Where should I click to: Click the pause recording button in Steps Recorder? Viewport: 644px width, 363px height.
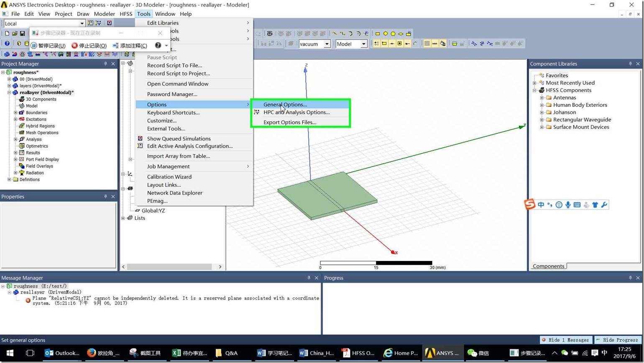coord(49,45)
